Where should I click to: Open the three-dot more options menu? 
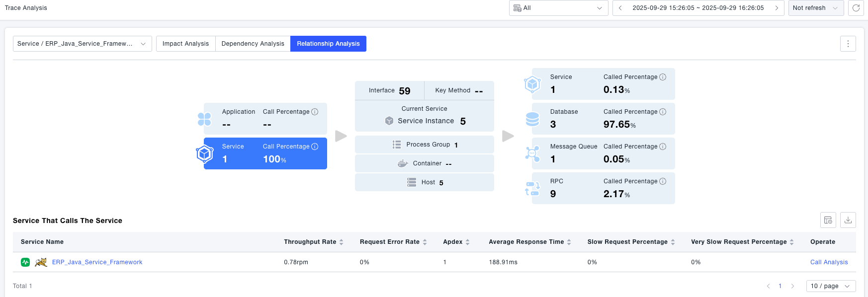pos(848,44)
